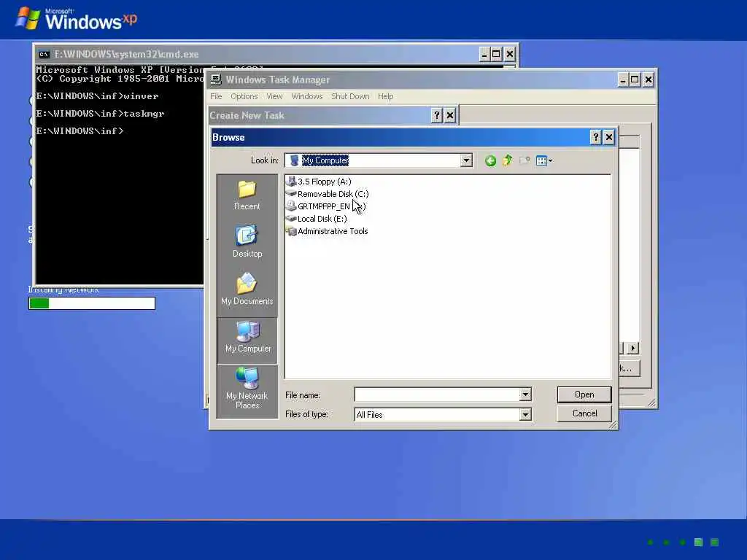
Task: Expand the Files of type dropdown
Action: 525,414
